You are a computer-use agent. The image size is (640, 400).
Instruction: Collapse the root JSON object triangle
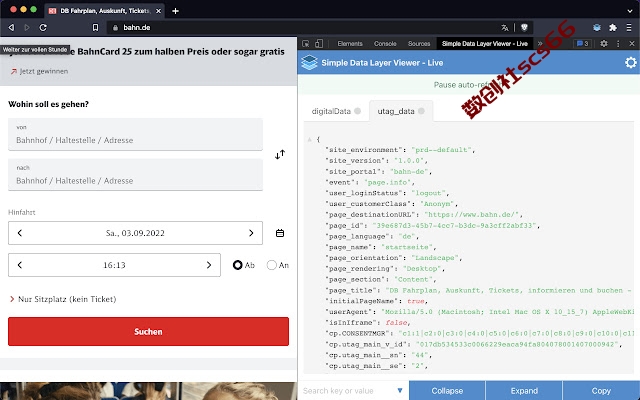coord(309,140)
